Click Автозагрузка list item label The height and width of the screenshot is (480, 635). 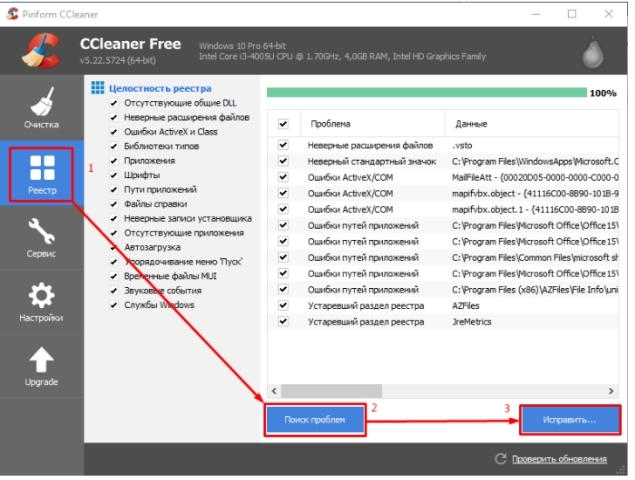(x=152, y=247)
